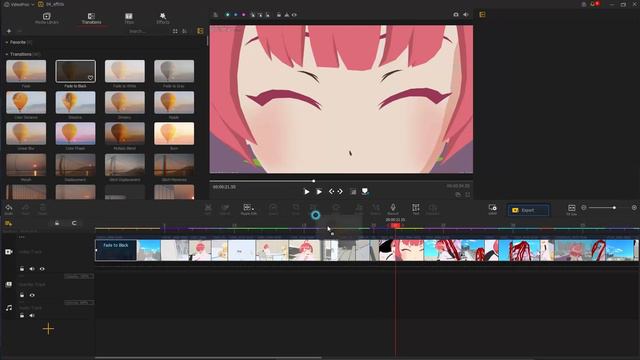640x360 pixels.
Task: Click the Fit Size icon
Action: coord(571,210)
